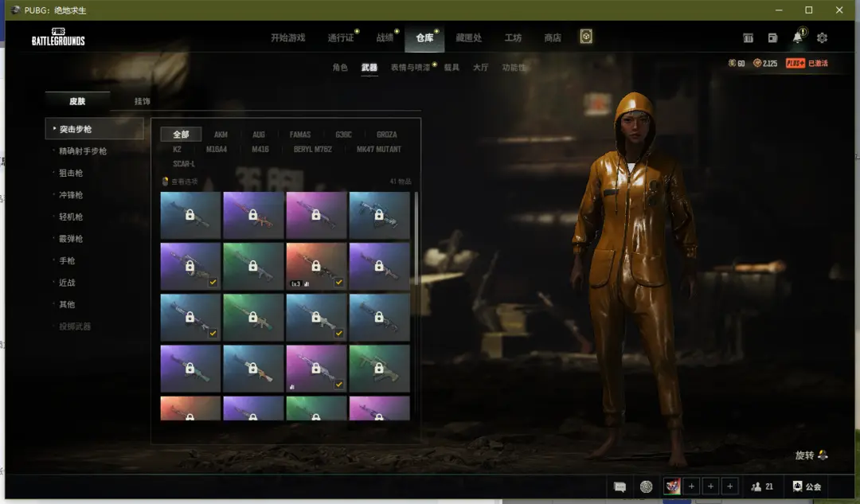Expand the 狙击枪 sniper rifle category
860x504 pixels.
71,173
